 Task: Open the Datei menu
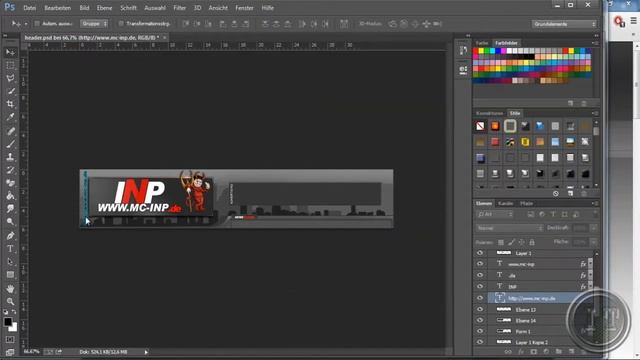point(30,8)
